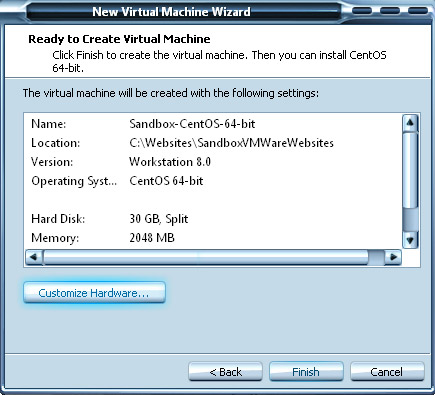Click the rightmost title bar window button

tap(418, 11)
